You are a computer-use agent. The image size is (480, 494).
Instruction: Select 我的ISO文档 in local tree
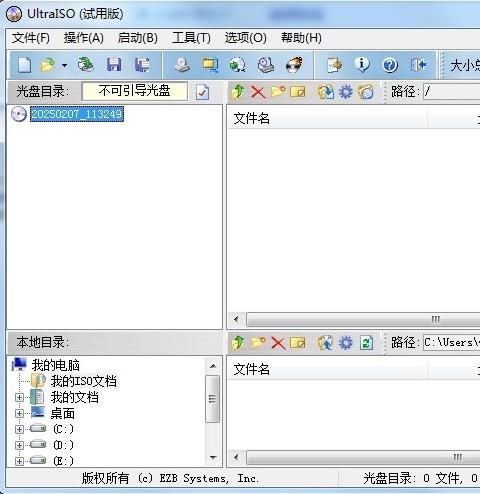(x=84, y=381)
